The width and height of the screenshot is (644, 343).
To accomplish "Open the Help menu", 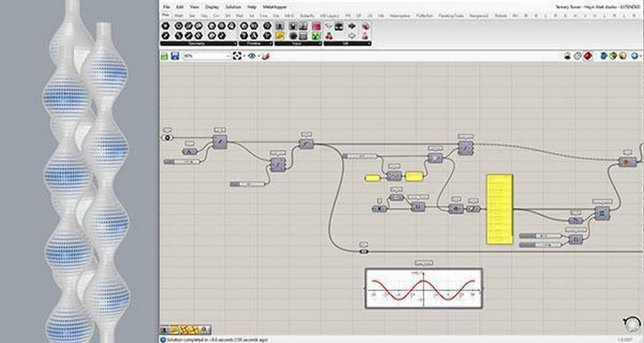I will (252, 7).
